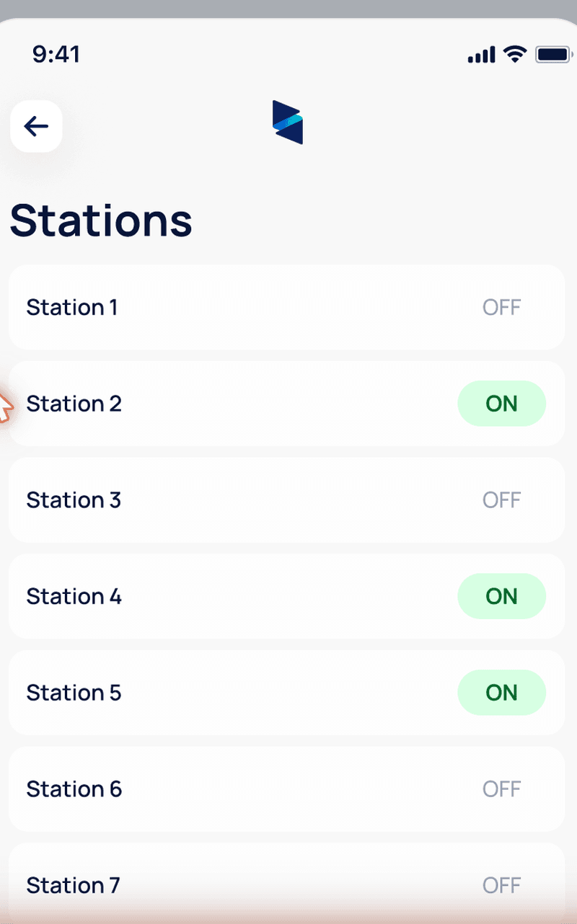Screen dimensions: 577x924
Task: Tap the back arrow button
Action: coord(36,127)
